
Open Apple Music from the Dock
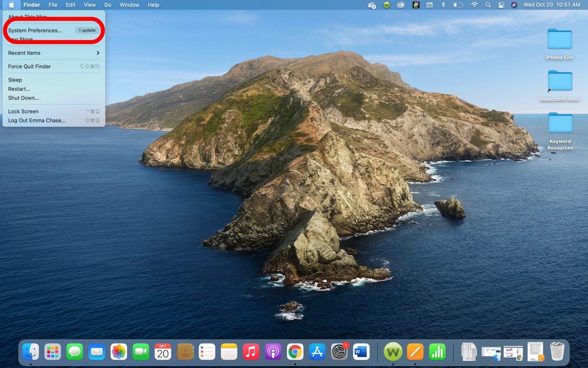[251, 351]
